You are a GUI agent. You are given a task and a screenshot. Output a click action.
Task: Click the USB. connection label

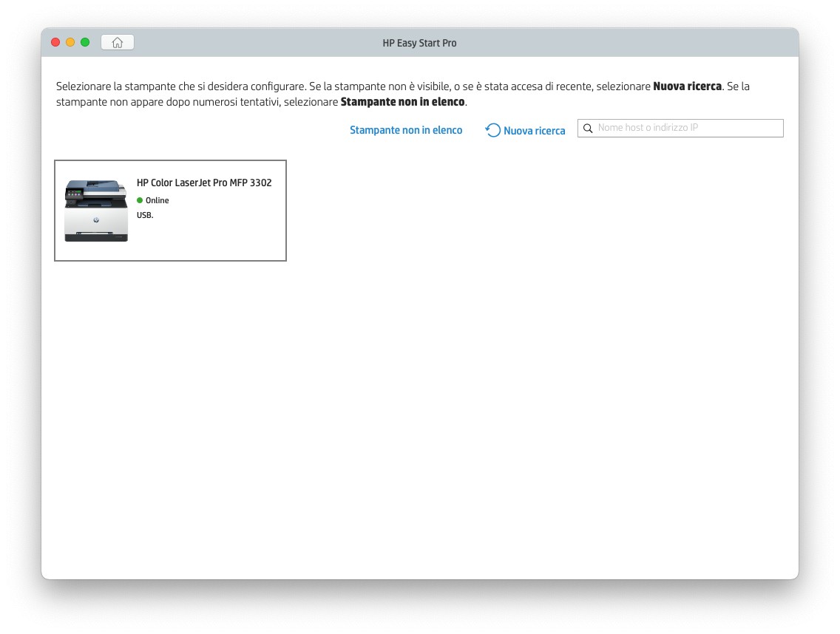point(145,215)
